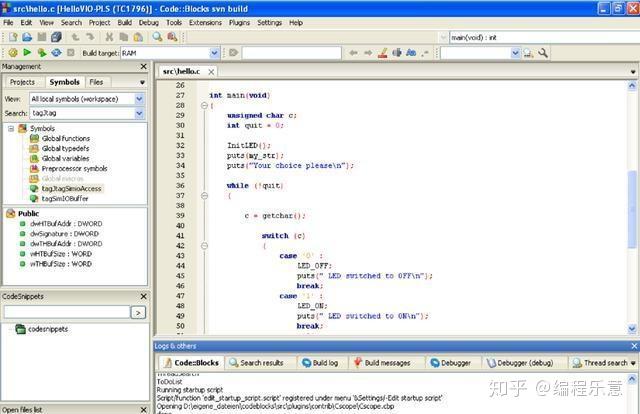Click the highlight marker pen icon

[383, 53]
